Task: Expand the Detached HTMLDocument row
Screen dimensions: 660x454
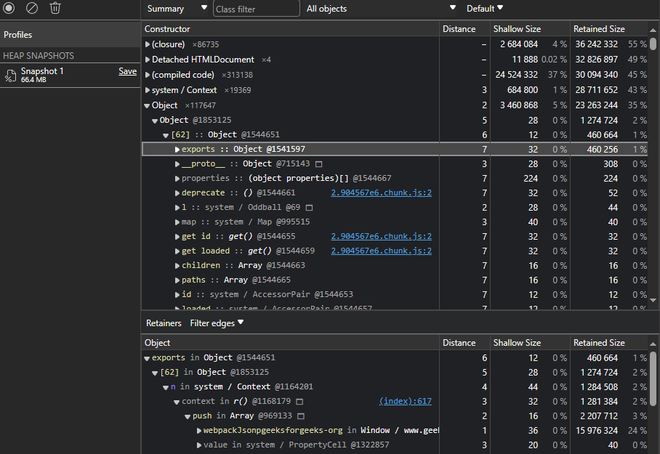Action: point(147,60)
